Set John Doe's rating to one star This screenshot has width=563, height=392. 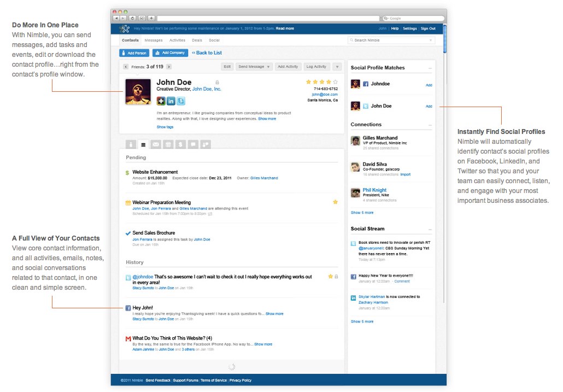[308, 82]
